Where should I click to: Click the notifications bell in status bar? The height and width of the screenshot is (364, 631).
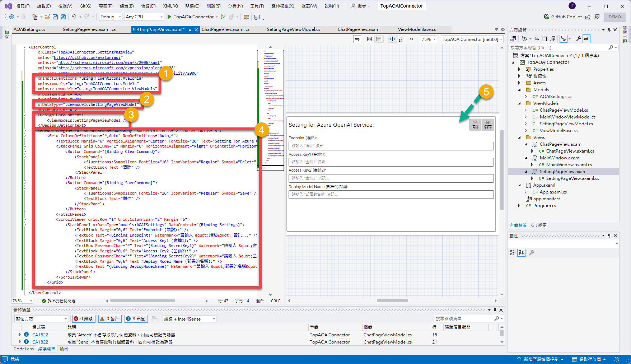click(x=617, y=359)
